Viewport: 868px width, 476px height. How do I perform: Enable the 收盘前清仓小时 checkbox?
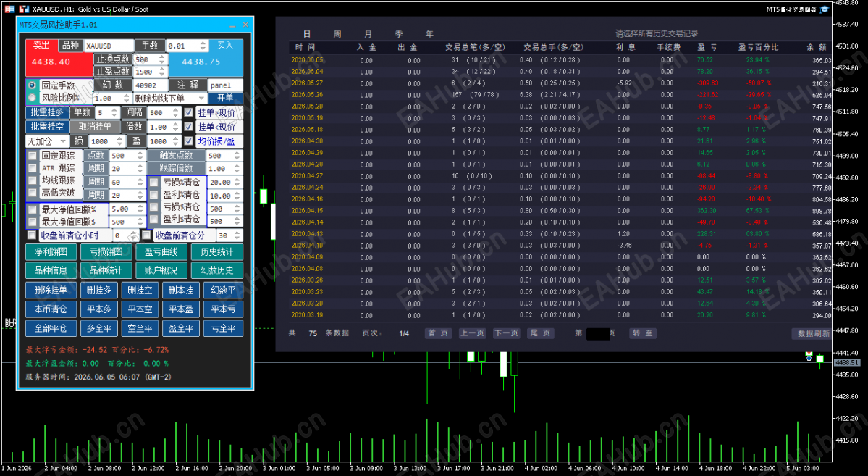click(32, 235)
